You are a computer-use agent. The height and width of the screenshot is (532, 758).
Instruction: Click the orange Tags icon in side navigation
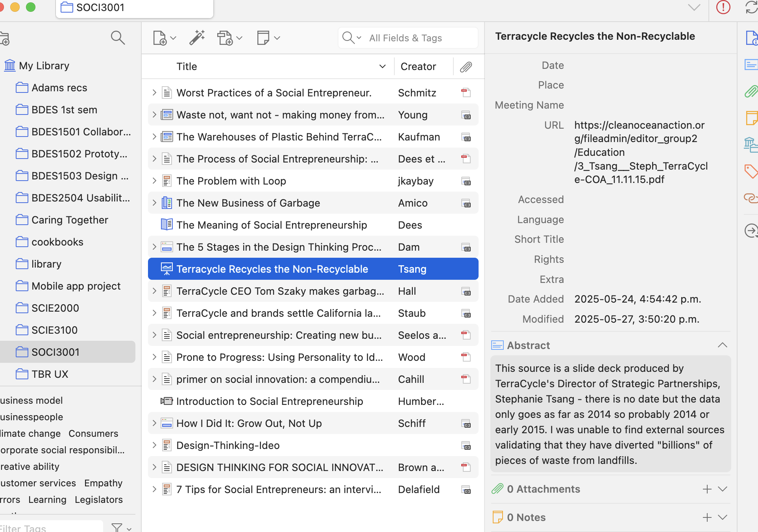tap(751, 171)
